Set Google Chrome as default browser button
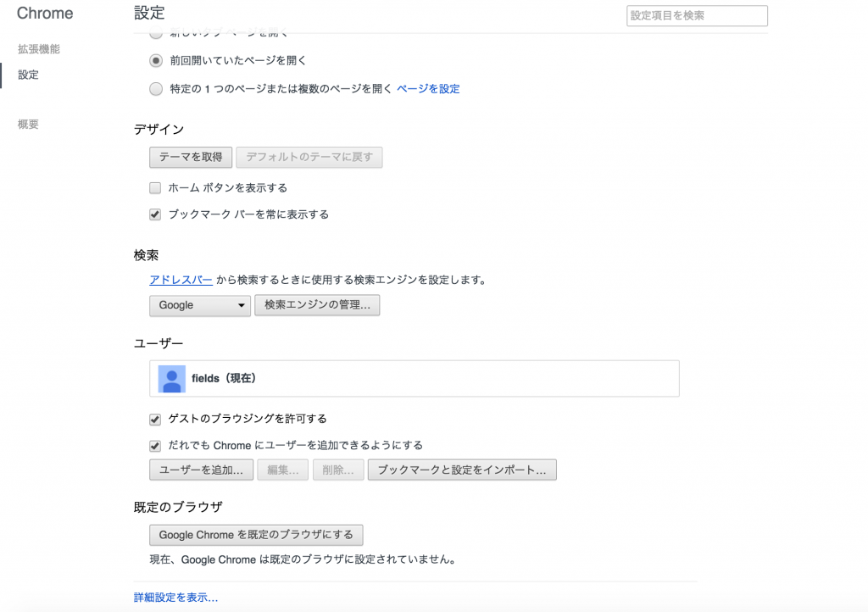Viewport: 868px width, 612px height. coord(256,535)
